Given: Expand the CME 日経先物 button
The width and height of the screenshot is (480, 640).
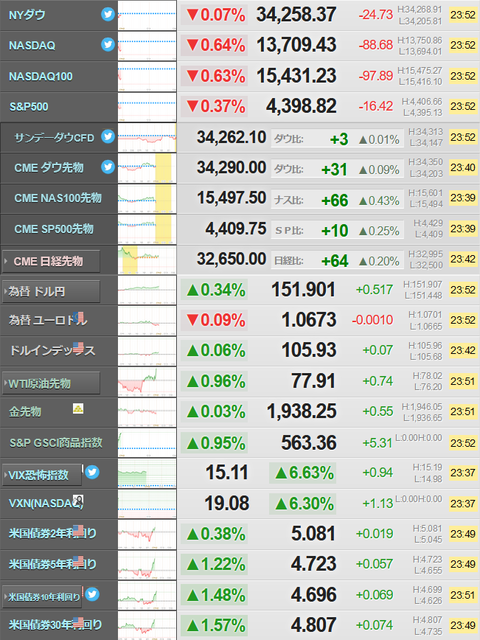Looking at the screenshot, I should click(x=51, y=261).
